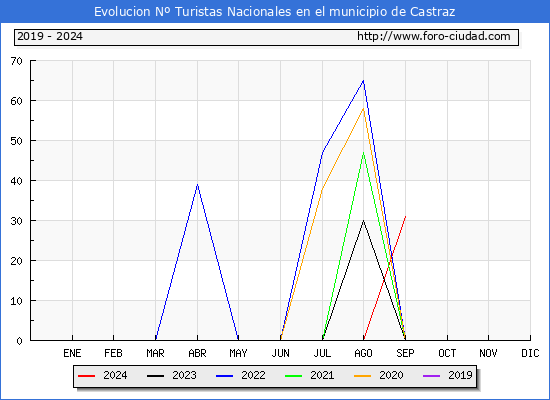Click the MAY month axis label
550x400 pixels.
[239, 353]
